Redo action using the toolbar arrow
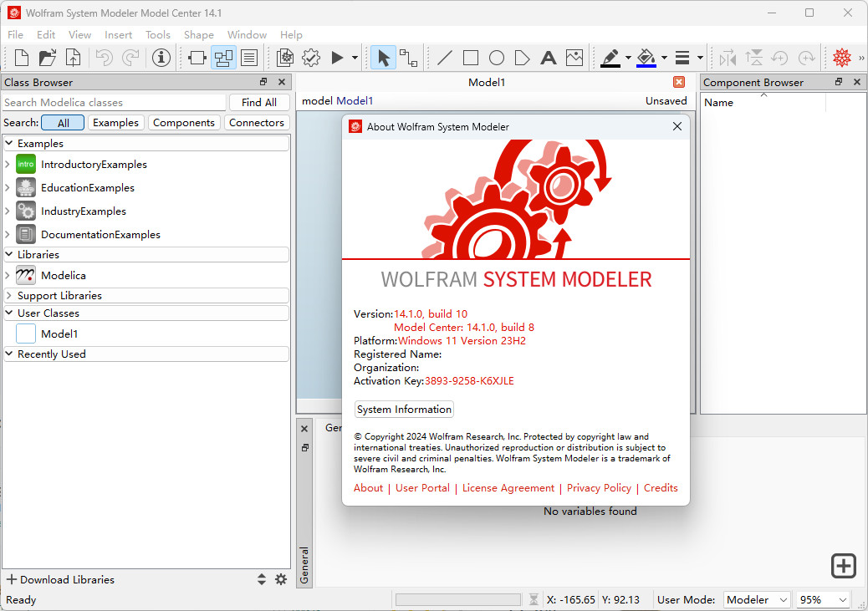This screenshot has height=611, width=868. [x=130, y=58]
